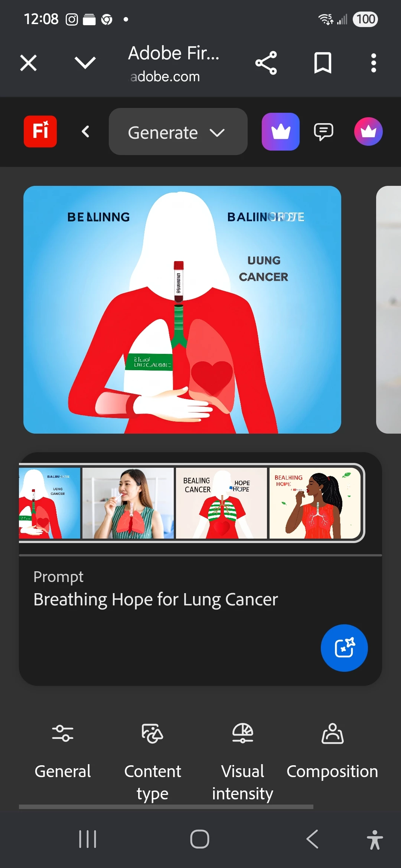Go back with the left chevron beside Fi
The image size is (401, 868).
(85, 131)
